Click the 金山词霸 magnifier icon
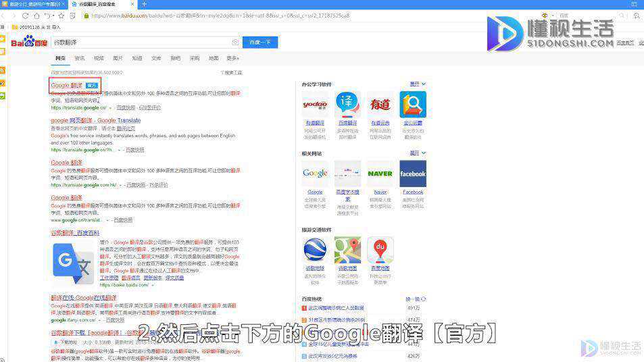The height and width of the screenshot is (362, 644). [413, 105]
